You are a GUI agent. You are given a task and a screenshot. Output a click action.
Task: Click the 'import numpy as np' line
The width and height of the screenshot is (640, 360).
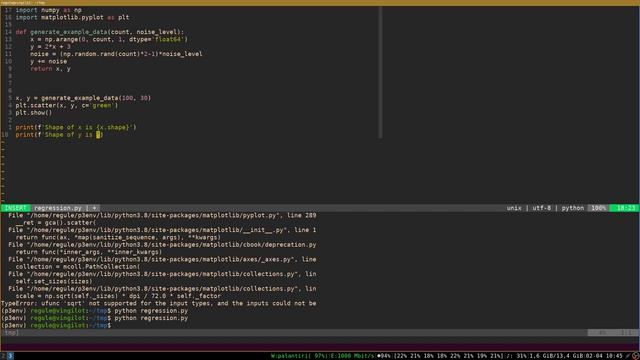point(49,10)
